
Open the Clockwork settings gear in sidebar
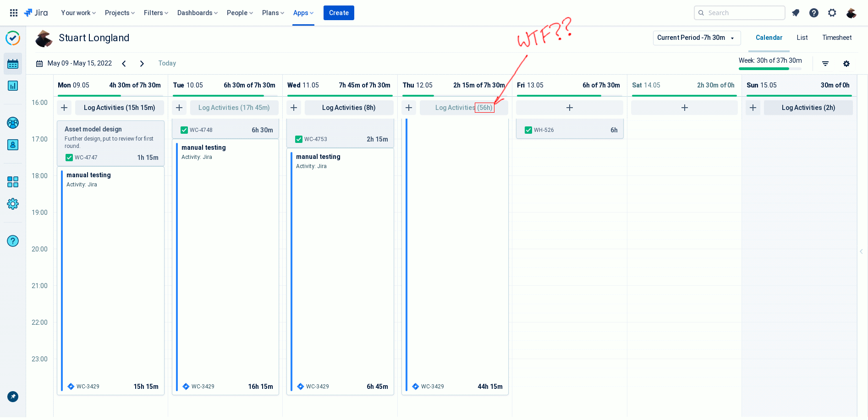(13, 204)
